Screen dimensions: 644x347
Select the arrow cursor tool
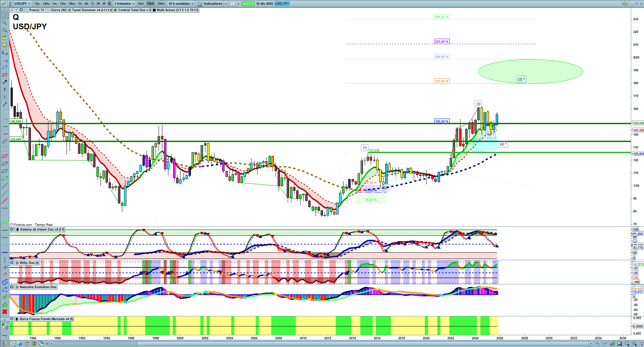click(5, 15)
